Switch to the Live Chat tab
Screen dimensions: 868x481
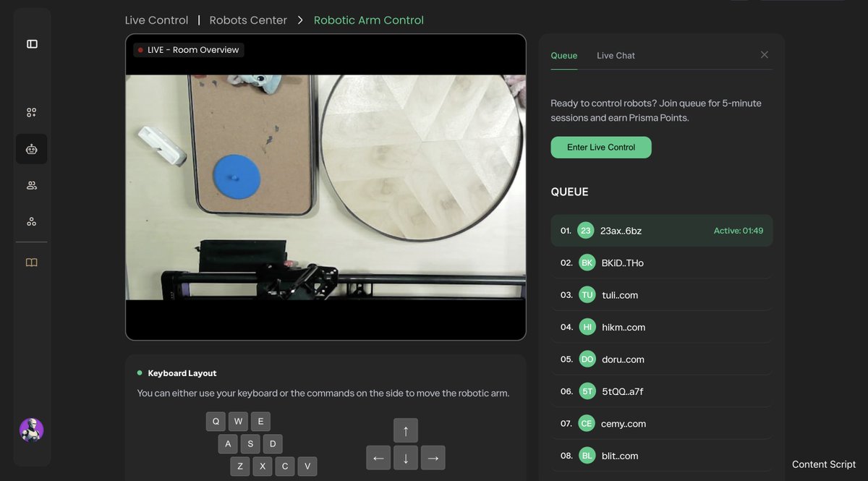[x=616, y=55]
